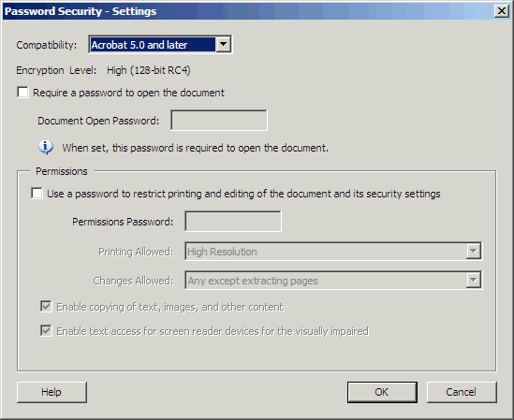514x420 pixels.
Task: Select the Acrobat 5.0 and later combo box
Action: (x=160, y=44)
